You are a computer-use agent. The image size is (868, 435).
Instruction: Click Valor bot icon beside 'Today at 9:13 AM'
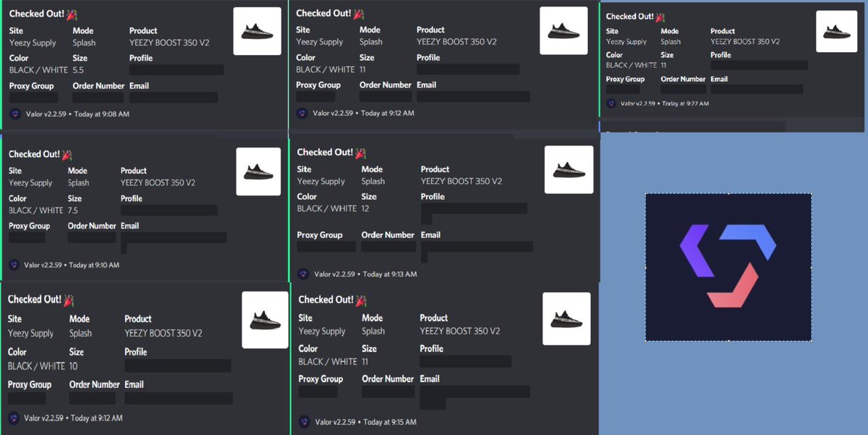pyautogui.click(x=304, y=274)
